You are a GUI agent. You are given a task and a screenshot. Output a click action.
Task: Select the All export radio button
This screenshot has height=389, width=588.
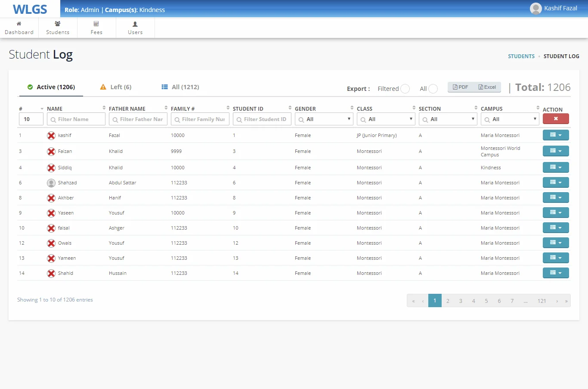pyautogui.click(x=433, y=89)
